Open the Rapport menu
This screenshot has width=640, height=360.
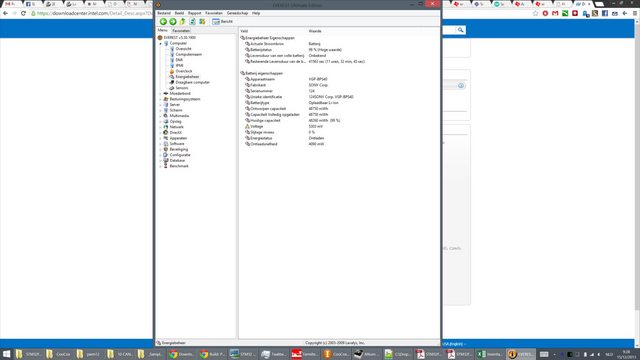[x=194, y=13]
